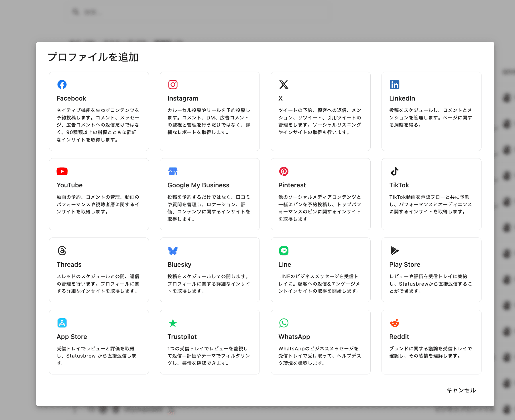515x420 pixels.
Task: Pick the Reddit mascot icon
Action: tap(394, 323)
